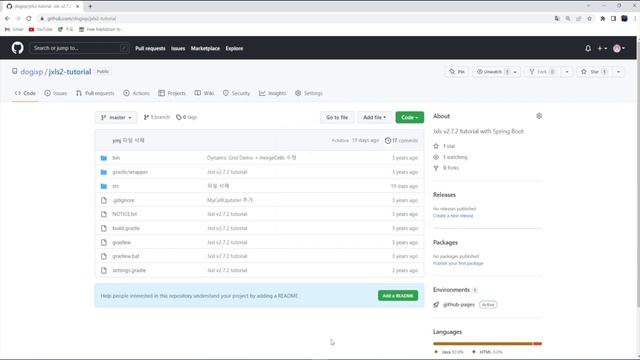Click Create a new release link
This screenshot has height=360, width=640.
pyautogui.click(x=453, y=216)
